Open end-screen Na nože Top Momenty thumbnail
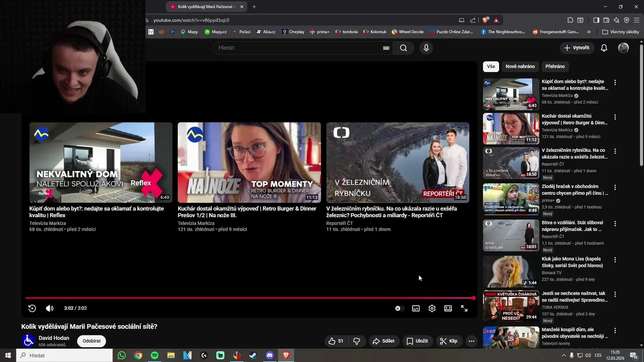This screenshot has height=362, width=644. (x=249, y=162)
